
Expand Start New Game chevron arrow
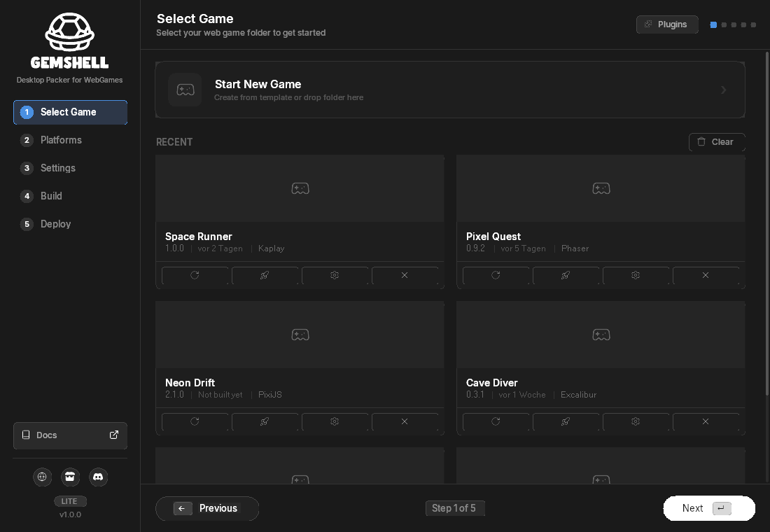(723, 90)
